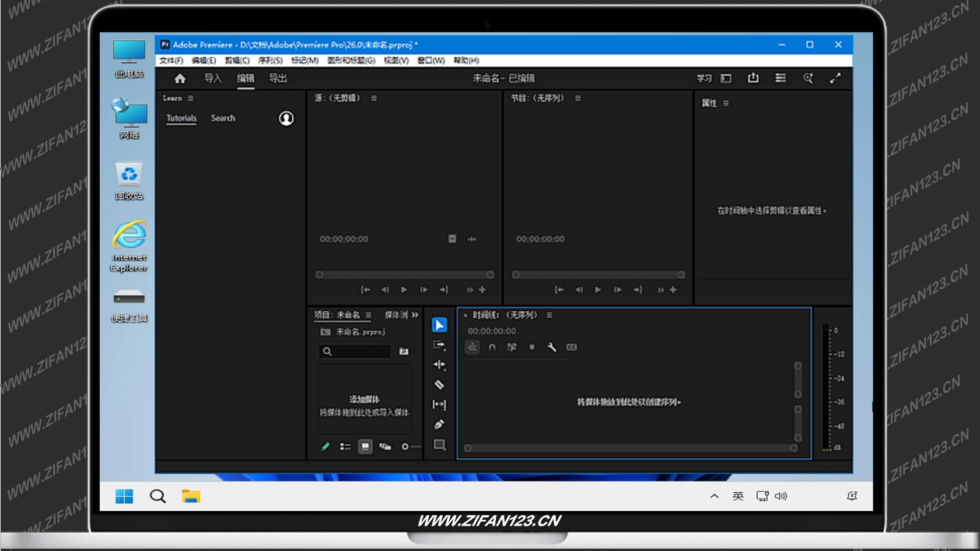980x551 pixels.
Task: Select the Rectangle tool
Action: click(x=439, y=445)
